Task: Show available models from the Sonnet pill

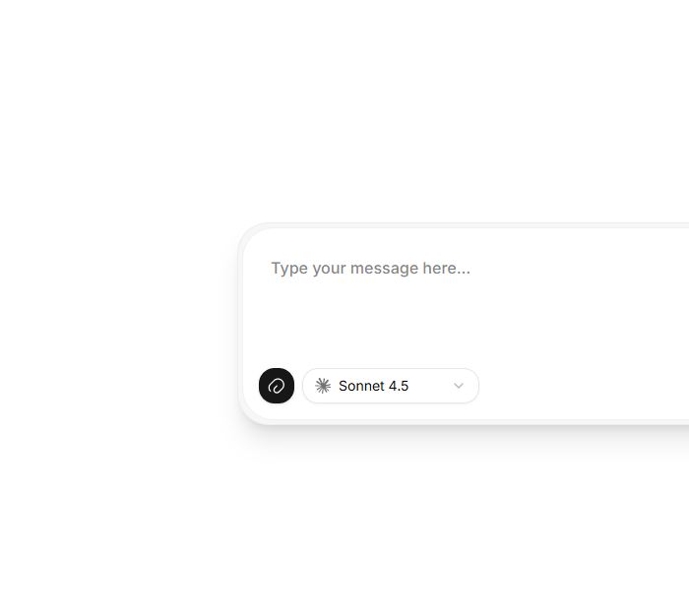Action: click(391, 386)
